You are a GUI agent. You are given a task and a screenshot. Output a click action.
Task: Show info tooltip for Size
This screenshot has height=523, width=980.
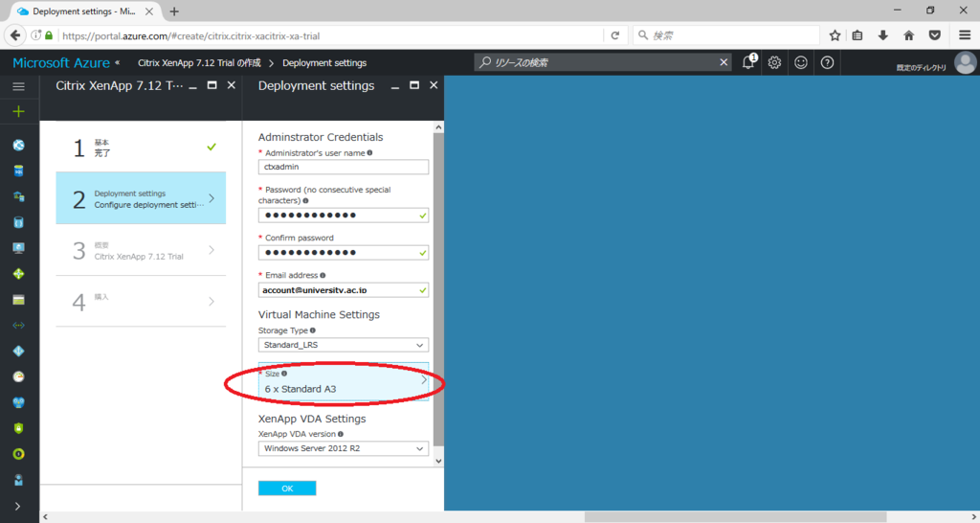pos(284,374)
